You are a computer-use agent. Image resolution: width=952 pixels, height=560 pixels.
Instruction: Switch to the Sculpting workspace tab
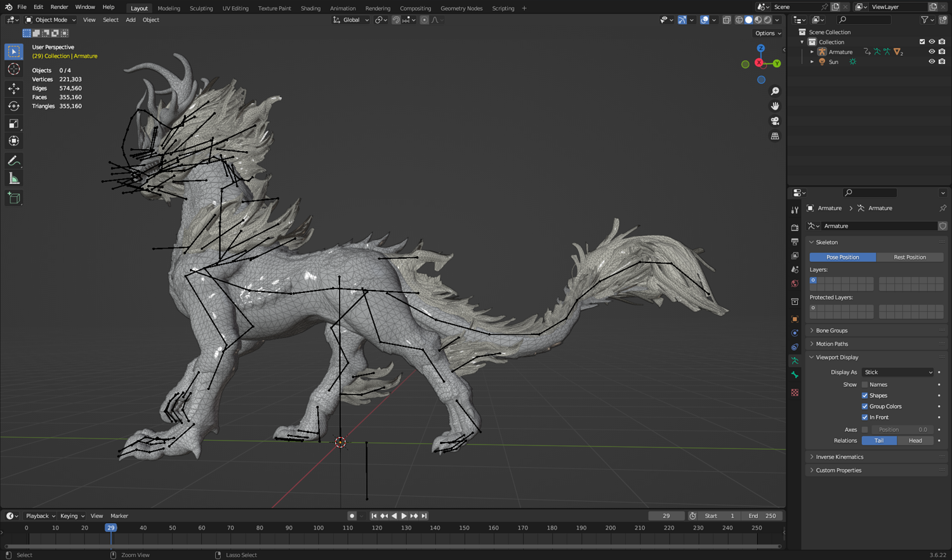point(201,8)
